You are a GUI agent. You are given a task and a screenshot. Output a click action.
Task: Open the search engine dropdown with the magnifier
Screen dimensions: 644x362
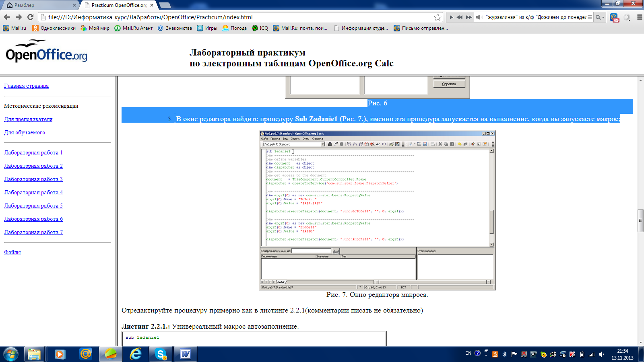coord(600,17)
